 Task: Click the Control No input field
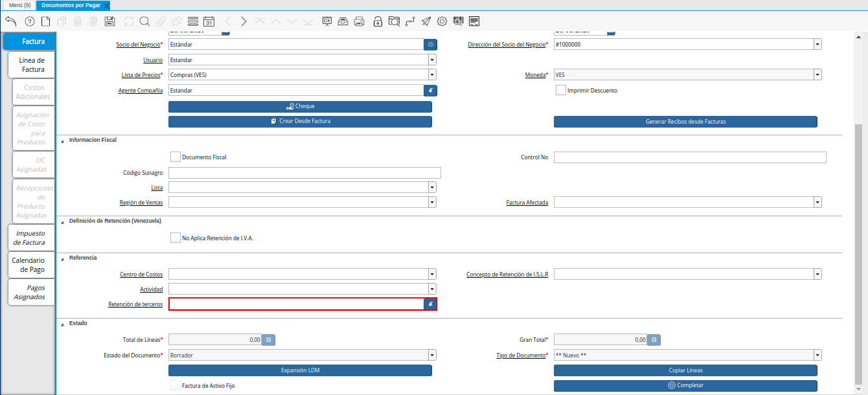coord(690,157)
